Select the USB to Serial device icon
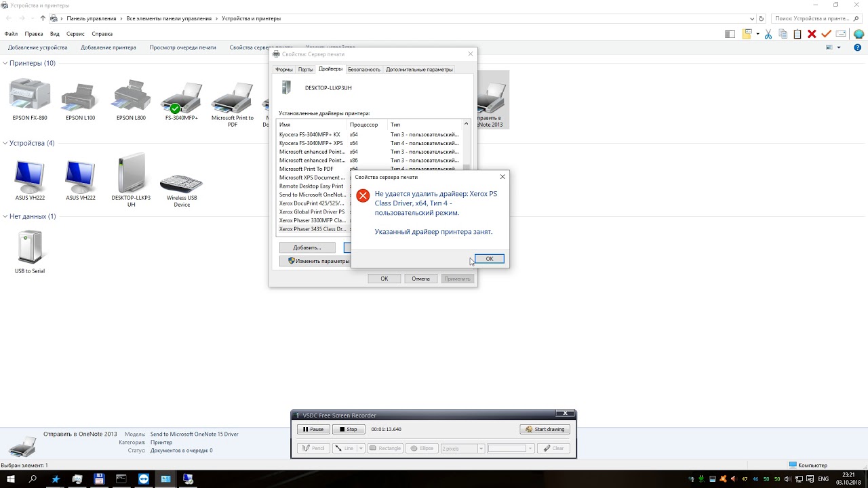868x488 pixels. (30, 247)
